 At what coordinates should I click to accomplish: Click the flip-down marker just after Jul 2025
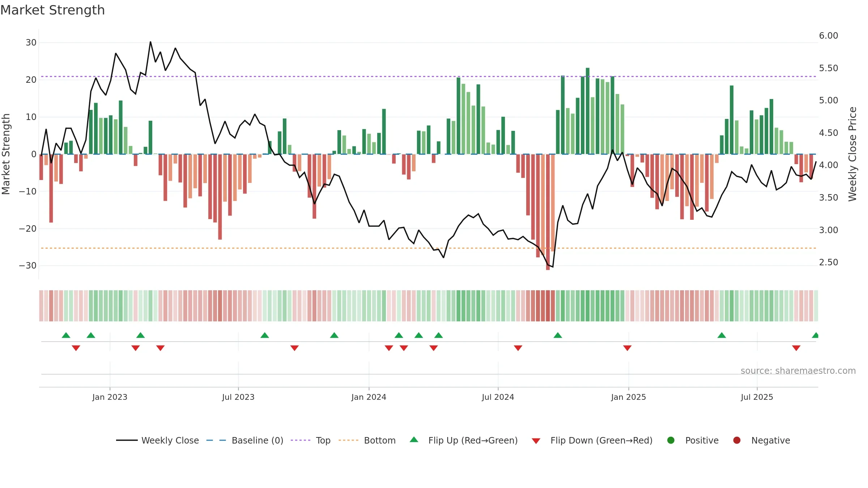point(796,348)
